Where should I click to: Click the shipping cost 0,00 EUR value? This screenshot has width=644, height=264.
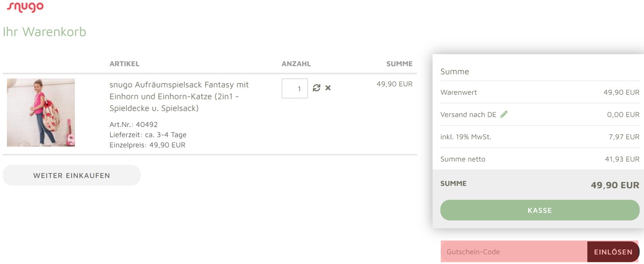[x=623, y=115]
